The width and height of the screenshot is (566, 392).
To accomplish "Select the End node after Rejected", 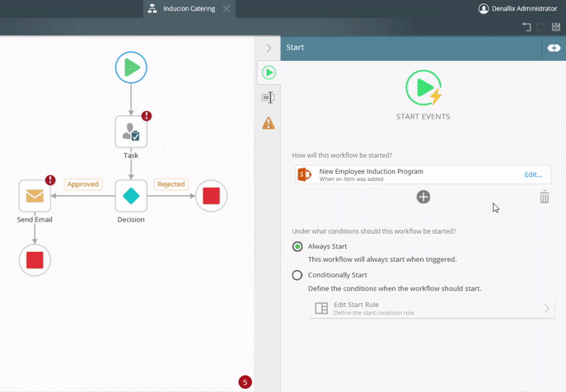I will pyautogui.click(x=211, y=196).
